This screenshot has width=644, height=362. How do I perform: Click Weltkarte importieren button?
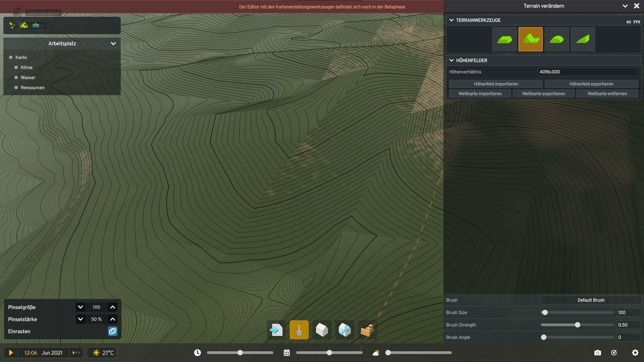(x=480, y=94)
